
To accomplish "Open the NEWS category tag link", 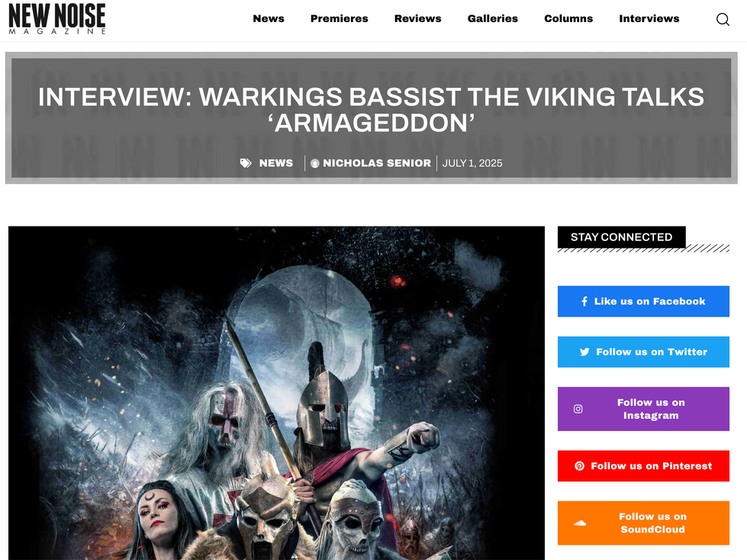I will coord(276,163).
